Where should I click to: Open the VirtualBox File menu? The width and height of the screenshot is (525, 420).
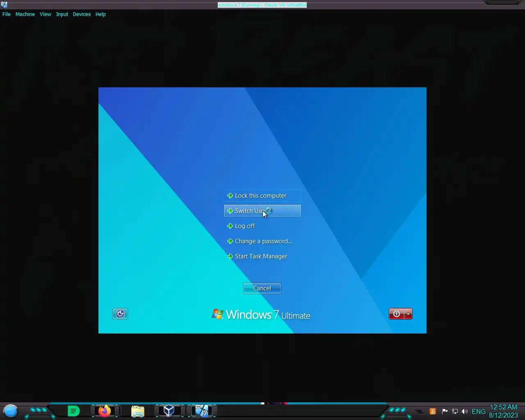[7, 14]
